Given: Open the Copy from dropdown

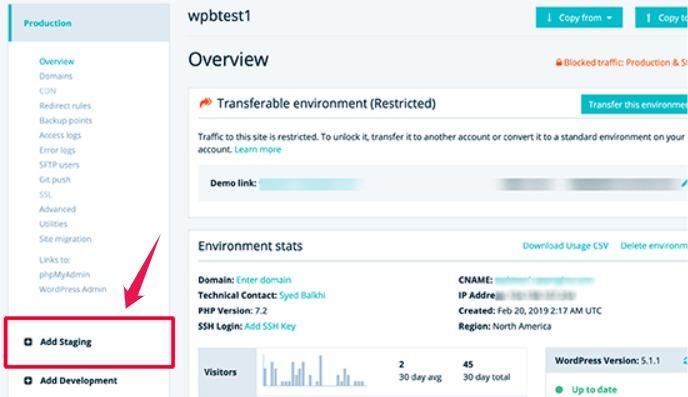Looking at the screenshot, I should [579, 18].
